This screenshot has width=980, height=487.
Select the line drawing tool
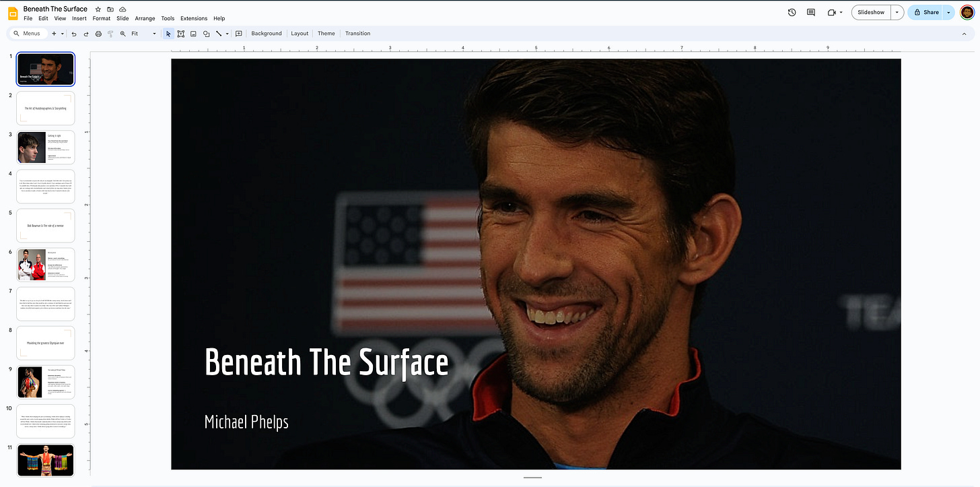pyautogui.click(x=219, y=34)
